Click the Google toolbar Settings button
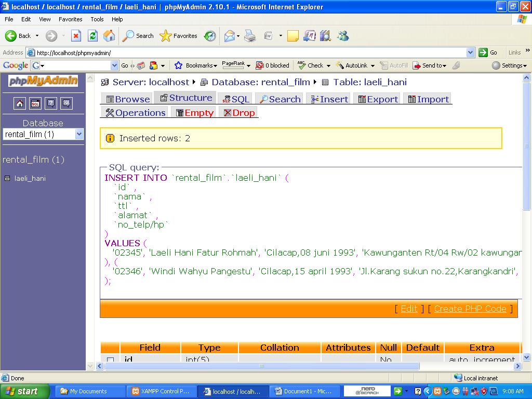This screenshot has width=532, height=399. point(510,65)
